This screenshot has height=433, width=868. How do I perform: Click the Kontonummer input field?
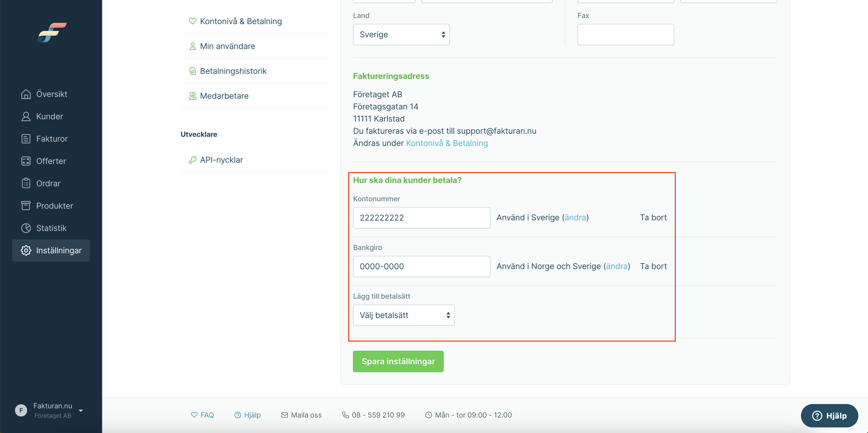pos(422,218)
